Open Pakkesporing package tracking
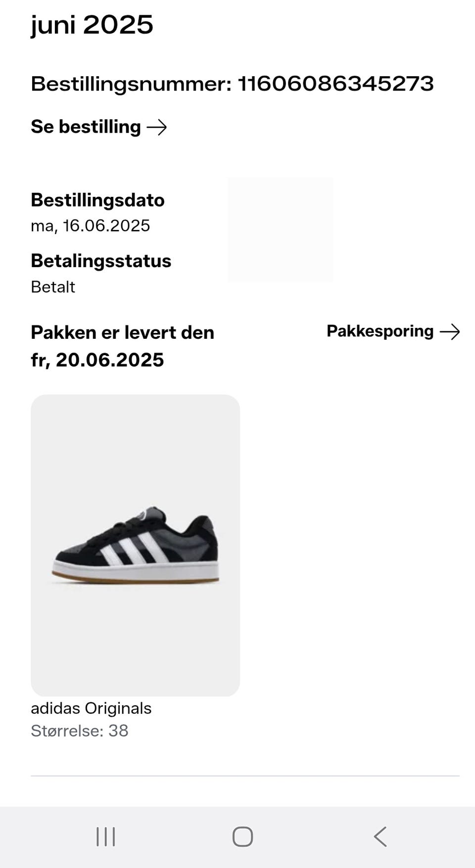Image resolution: width=475 pixels, height=868 pixels. click(393, 331)
